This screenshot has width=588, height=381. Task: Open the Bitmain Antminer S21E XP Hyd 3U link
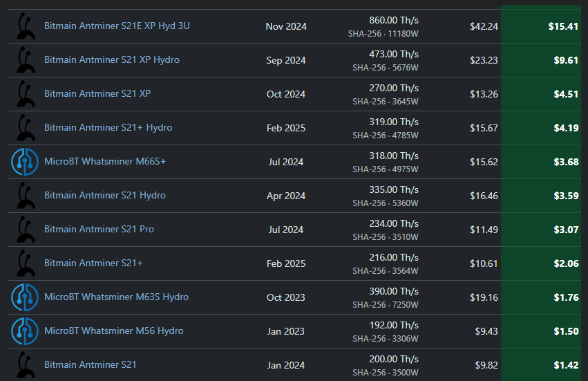pyautogui.click(x=117, y=26)
